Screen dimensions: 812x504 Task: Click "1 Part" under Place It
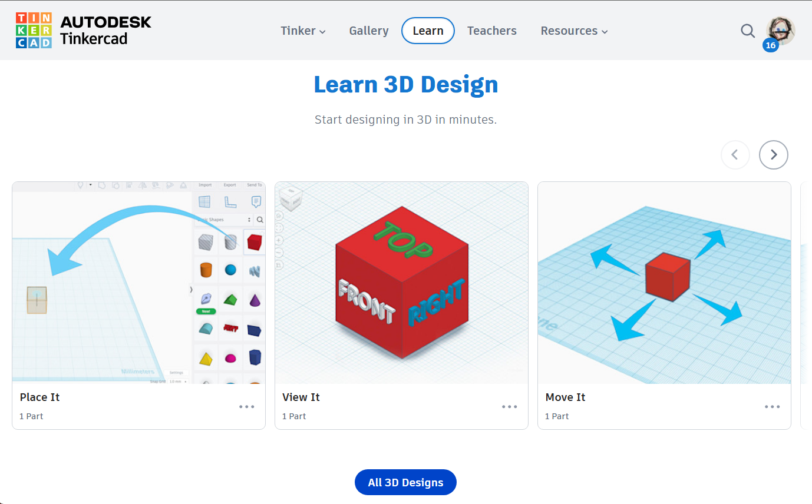coord(31,416)
